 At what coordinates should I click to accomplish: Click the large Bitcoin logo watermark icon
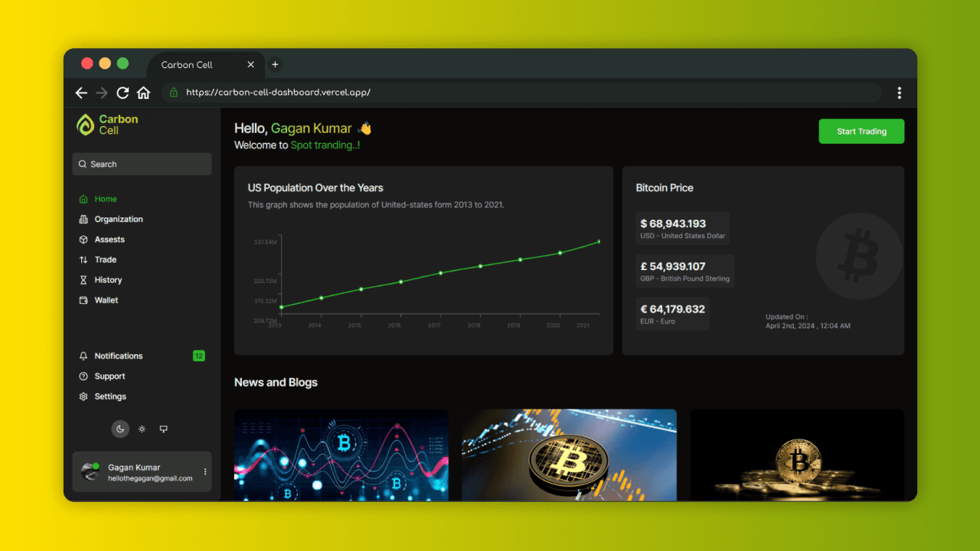(x=859, y=256)
